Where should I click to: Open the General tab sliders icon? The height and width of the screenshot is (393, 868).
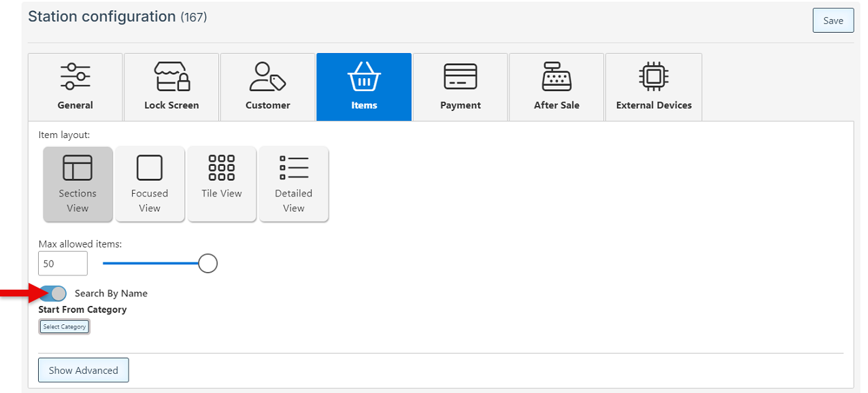point(76,76)
